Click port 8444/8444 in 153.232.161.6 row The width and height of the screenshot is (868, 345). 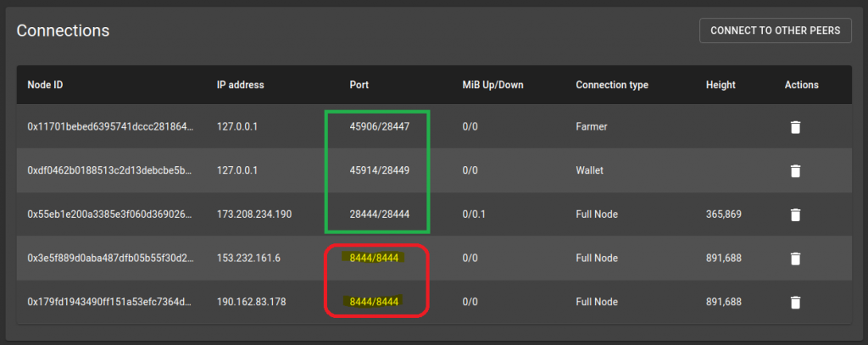coord(374,258)
